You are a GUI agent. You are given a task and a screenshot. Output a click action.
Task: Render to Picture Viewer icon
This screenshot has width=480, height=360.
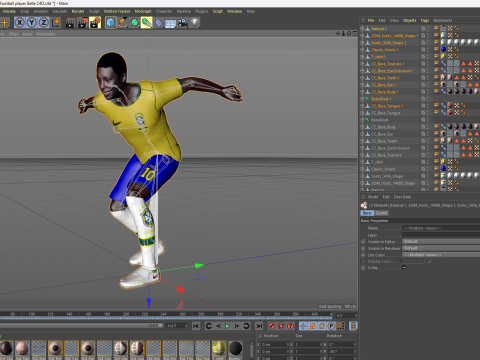tap(82, 23)
